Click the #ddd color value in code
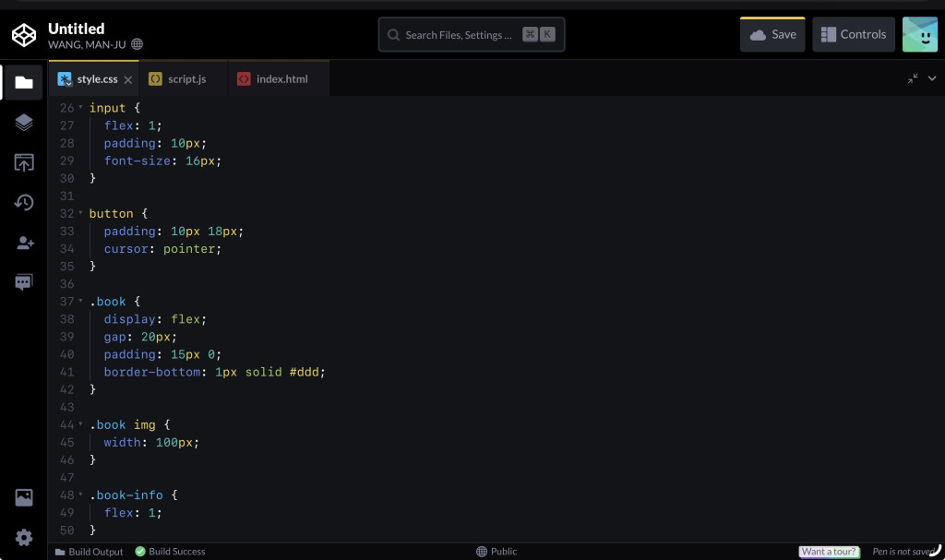Viewport: 945px width, 560px height. coord(304,372)
